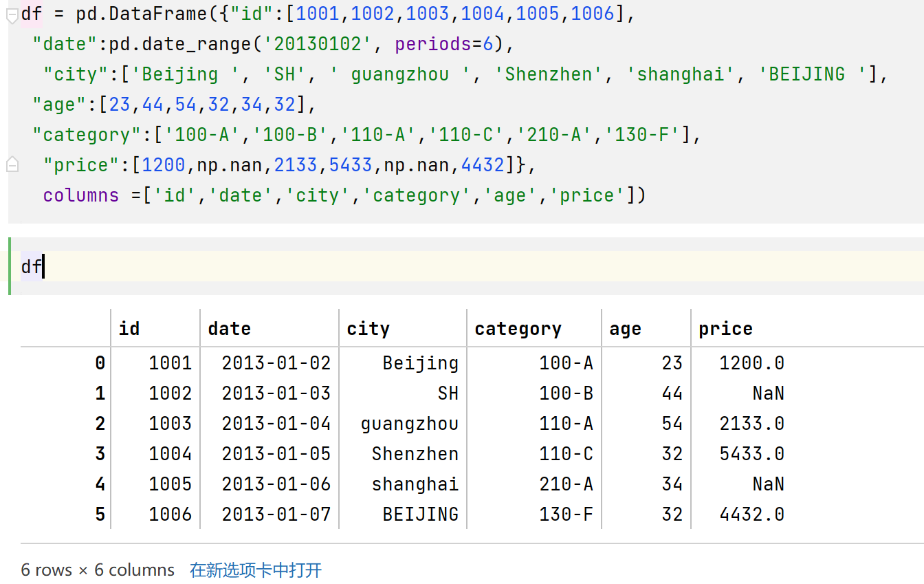Select the 'age' column header
Screen dimensions: 924x584
pyautogui.click(x=625, y=329)
